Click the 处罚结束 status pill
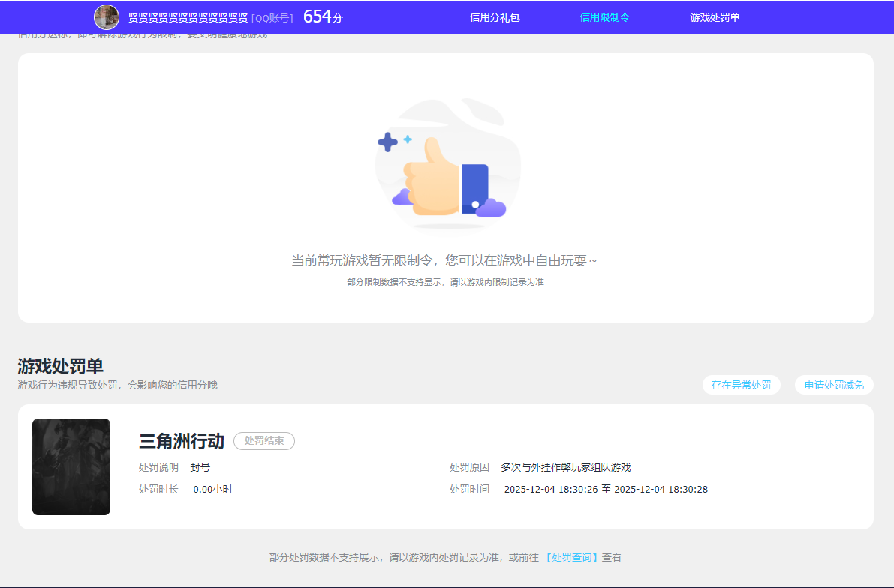This screenshot has height=588, width=894. click(x=265, y=441)
